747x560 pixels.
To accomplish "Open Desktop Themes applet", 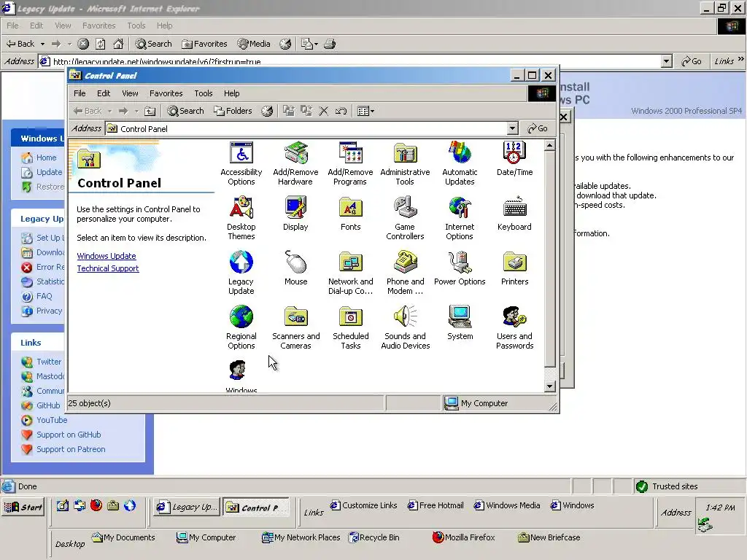I will [241, 218].
